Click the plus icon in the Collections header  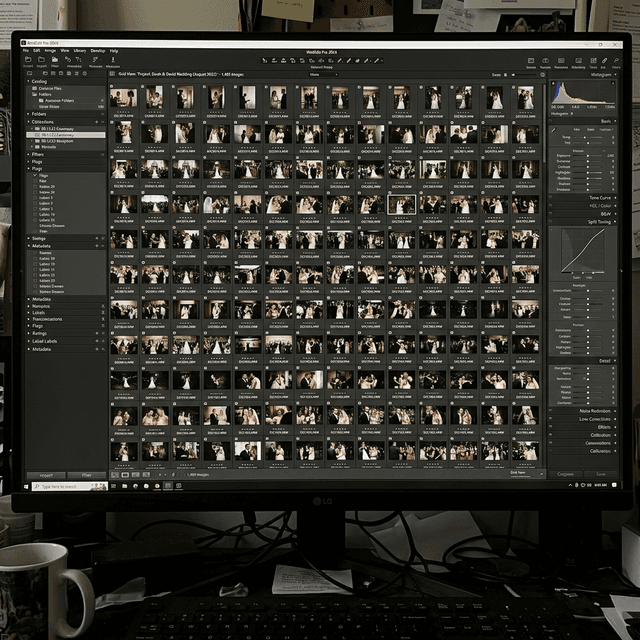(x=97, y=122)
